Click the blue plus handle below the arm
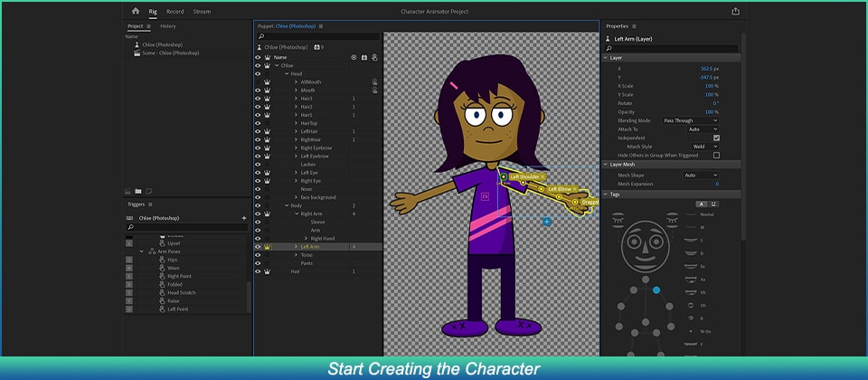This screenshot has width=868, height=380. pyautogui.click(x=547, y=222)
